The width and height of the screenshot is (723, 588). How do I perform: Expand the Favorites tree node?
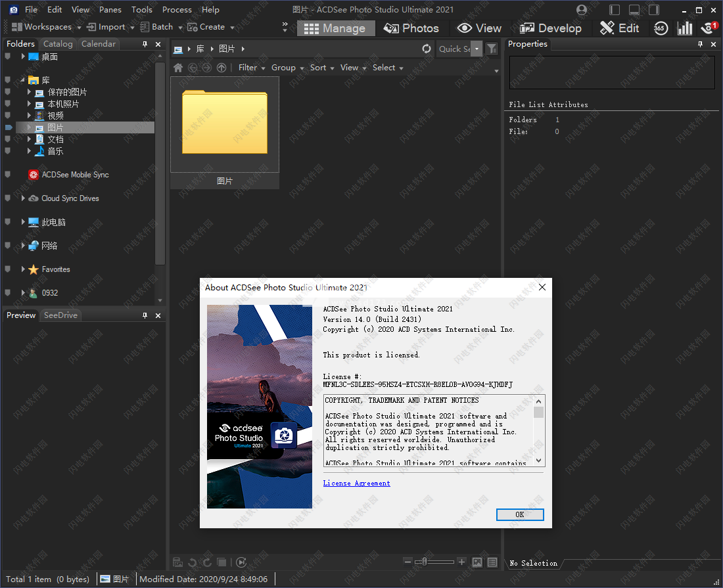tap(22, 269)
